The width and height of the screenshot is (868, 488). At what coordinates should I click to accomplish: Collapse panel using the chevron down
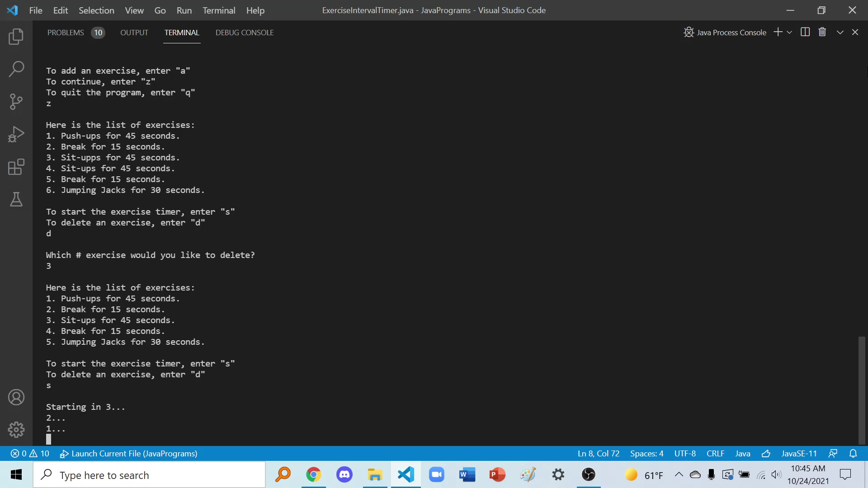pyautogui.click(x=840, y=32)
